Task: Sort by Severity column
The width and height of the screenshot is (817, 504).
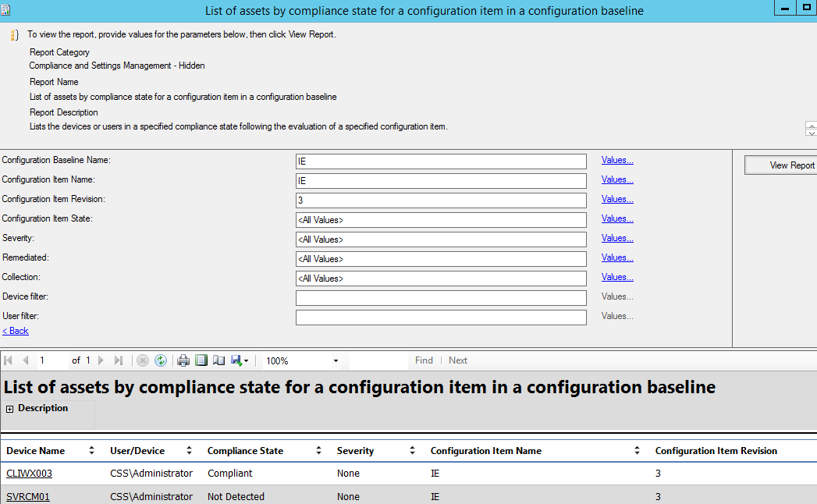Action: click(x=412, y=450)
